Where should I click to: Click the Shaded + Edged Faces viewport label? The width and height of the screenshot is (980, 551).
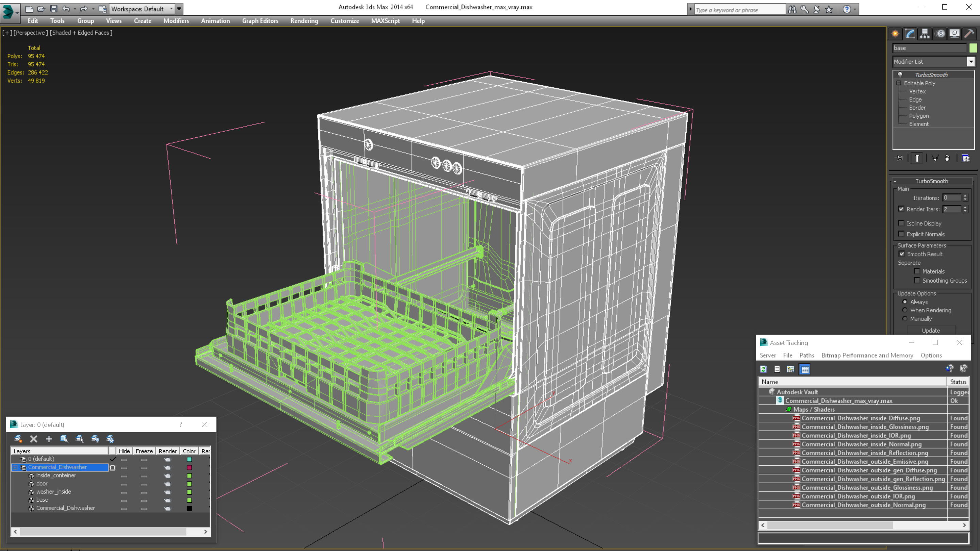tap(81, 33)
